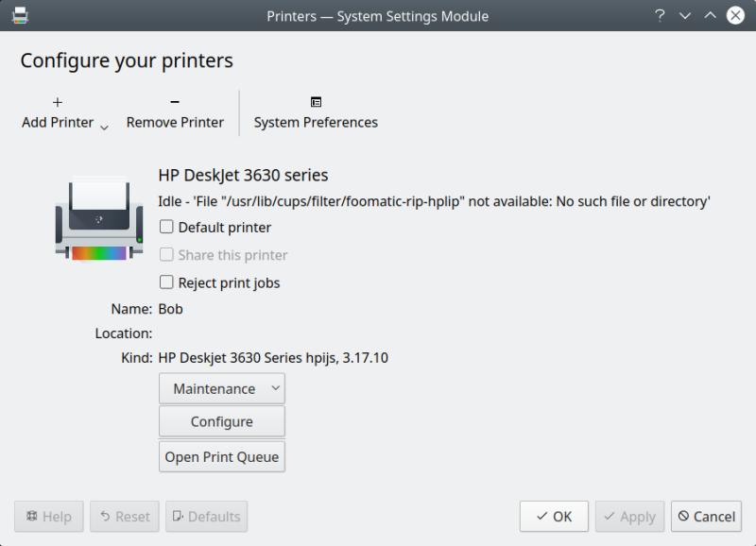Enable the Default printer checkbox
This screenshot has width=756, height=546.
(166, 227)
